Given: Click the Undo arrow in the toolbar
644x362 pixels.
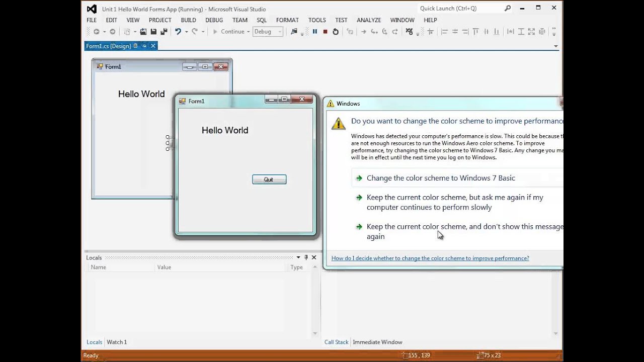Looking at the screenshot, I should tap(178, 32).
